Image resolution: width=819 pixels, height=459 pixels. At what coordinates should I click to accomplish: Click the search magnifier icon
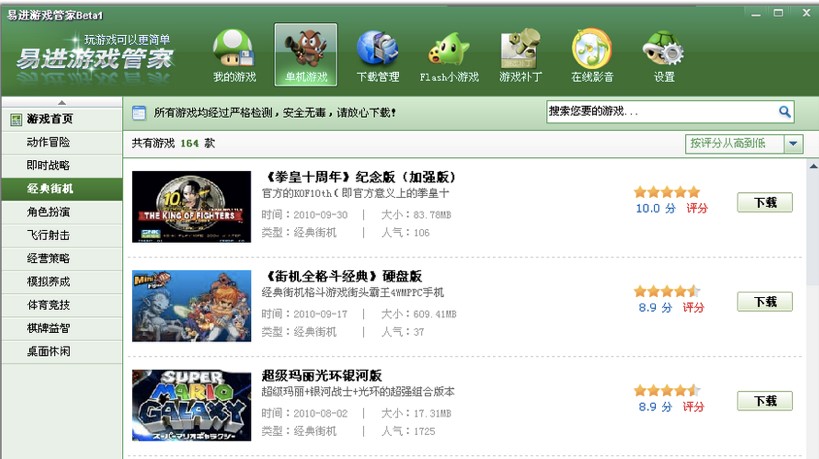(x=784, y=111)
